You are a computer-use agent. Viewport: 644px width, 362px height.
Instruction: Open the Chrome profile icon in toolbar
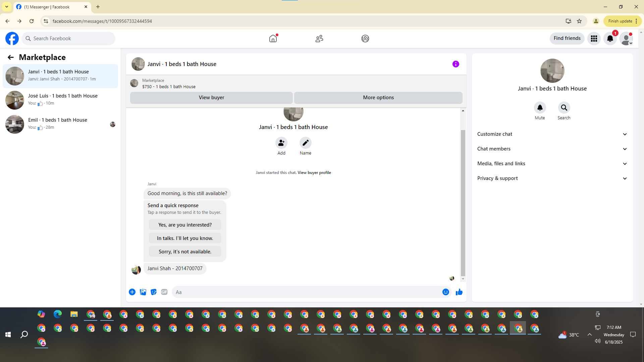(596, 21)
